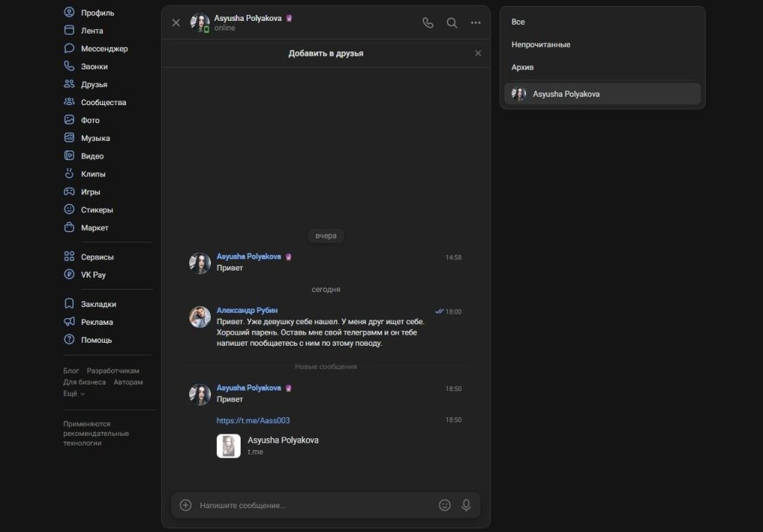Open search in conversation via magnifier icon
Screen dimensions: 763x532
452,23
